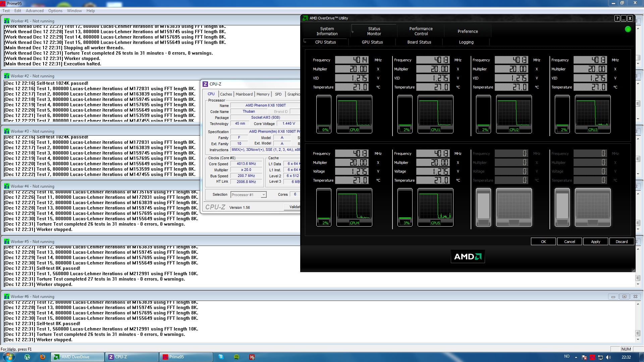Click the CPU-Z title bar icon
This screenshot has width=644, height=362.
point(205,84)
